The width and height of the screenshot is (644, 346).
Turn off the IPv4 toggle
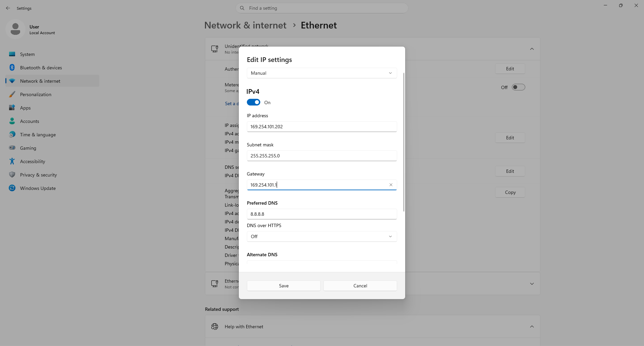click(x=254, y=102)
